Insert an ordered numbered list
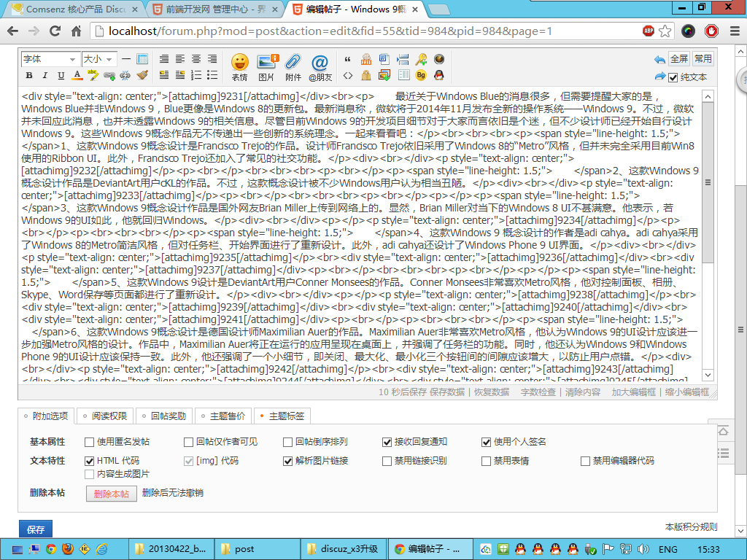The height and width of the screenshot is (560, 747). pyautogui.click(x=196, y=75)
